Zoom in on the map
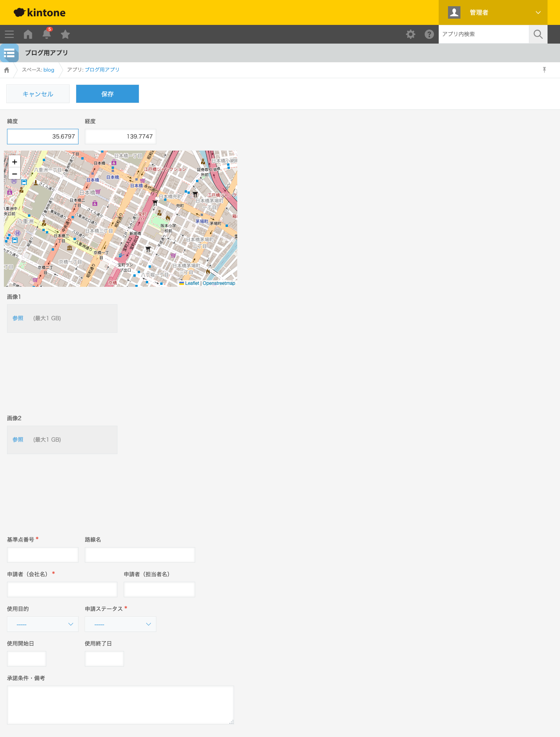This screenshot has height=737, width=560. (x=14, y=162)
